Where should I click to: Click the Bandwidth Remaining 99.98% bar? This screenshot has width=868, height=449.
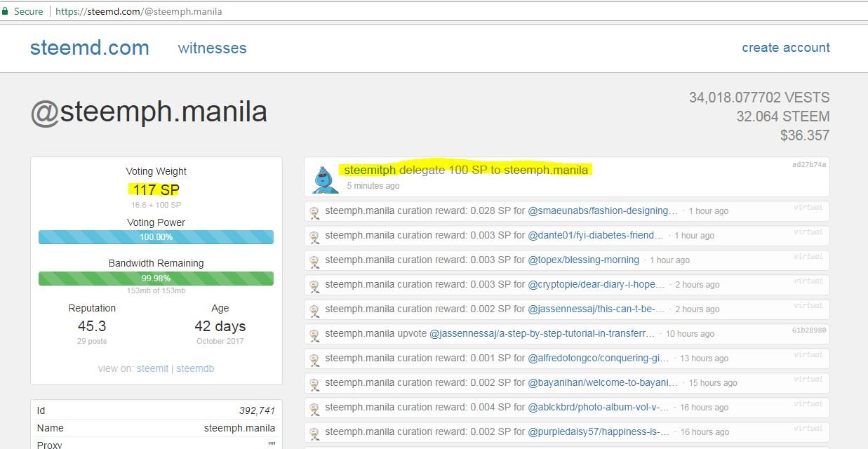[x=156, y=279]
